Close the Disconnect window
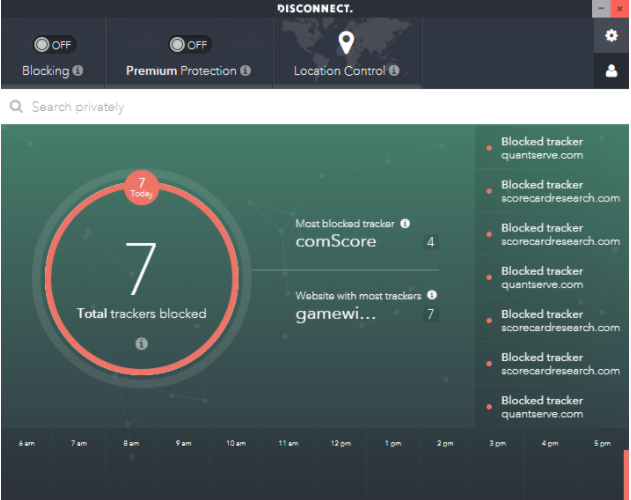This screenshot has height=500, width=631. point(620,8)
